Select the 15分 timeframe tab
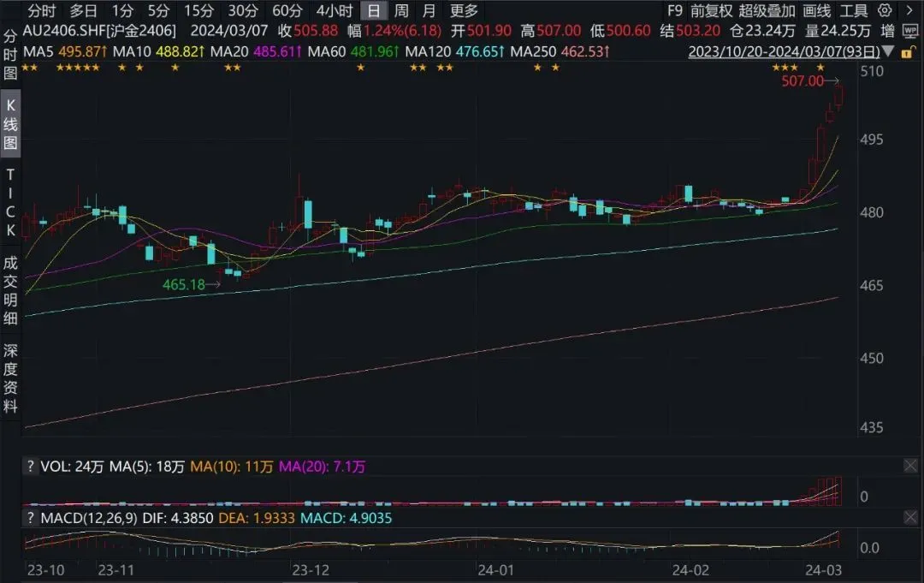 coord(198,11)
